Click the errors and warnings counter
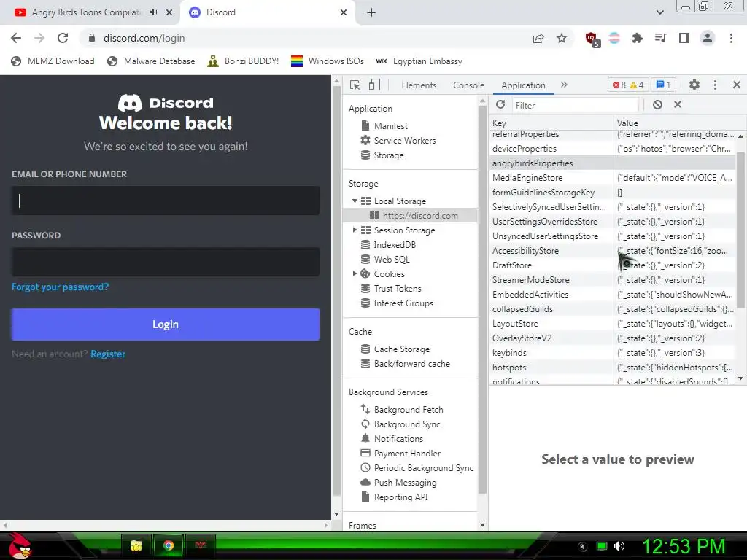The height and width of the screenshot is (560, 747). click(628, 85)
